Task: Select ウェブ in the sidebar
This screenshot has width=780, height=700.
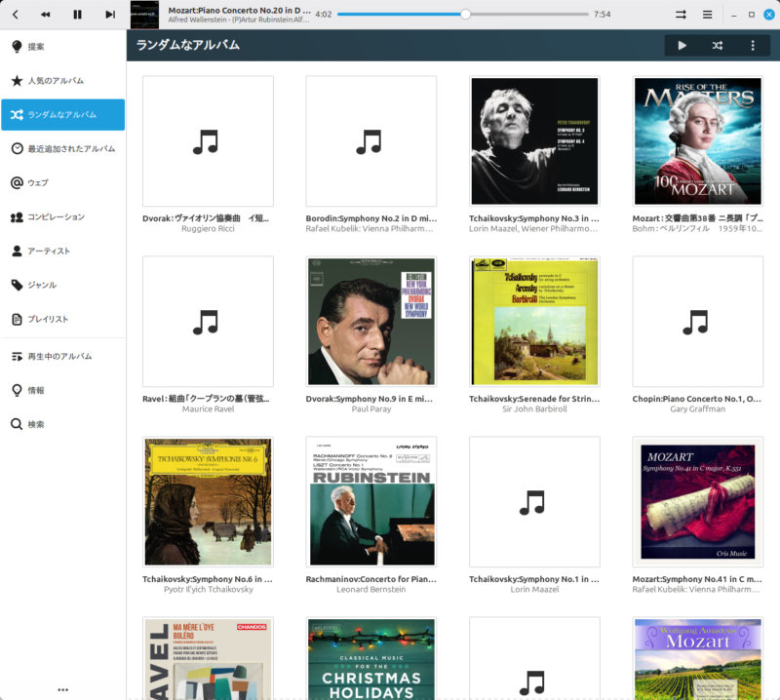Action: click(x=63, y=182)
